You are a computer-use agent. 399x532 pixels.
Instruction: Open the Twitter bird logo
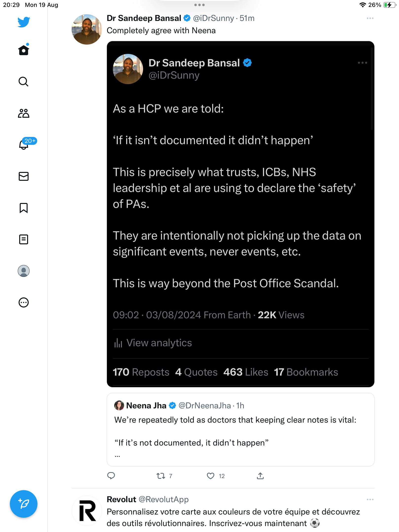pyautogui.click(x=24, y=22)
